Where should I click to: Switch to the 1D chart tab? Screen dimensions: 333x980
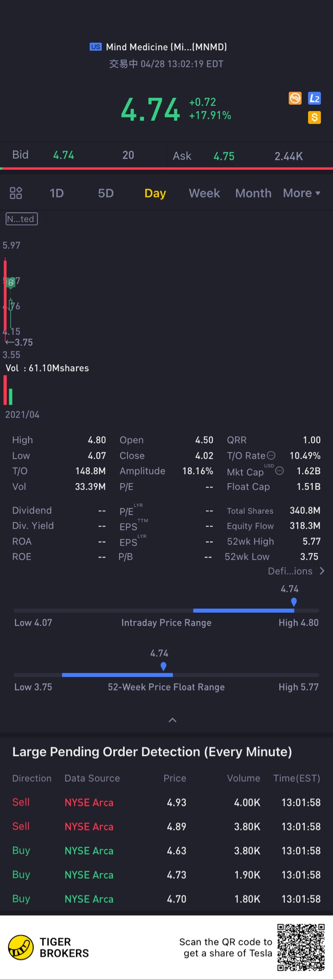click(x=56, y=193)
